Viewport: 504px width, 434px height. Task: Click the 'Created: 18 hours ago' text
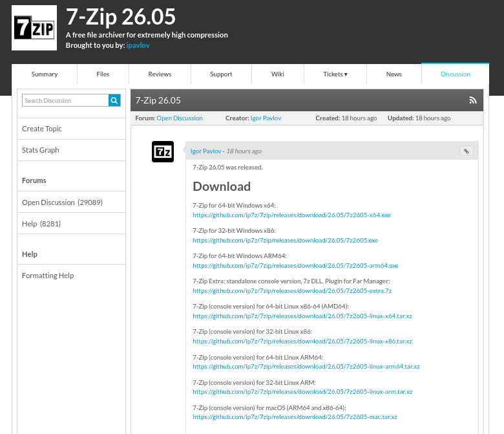tap(346, 118)
